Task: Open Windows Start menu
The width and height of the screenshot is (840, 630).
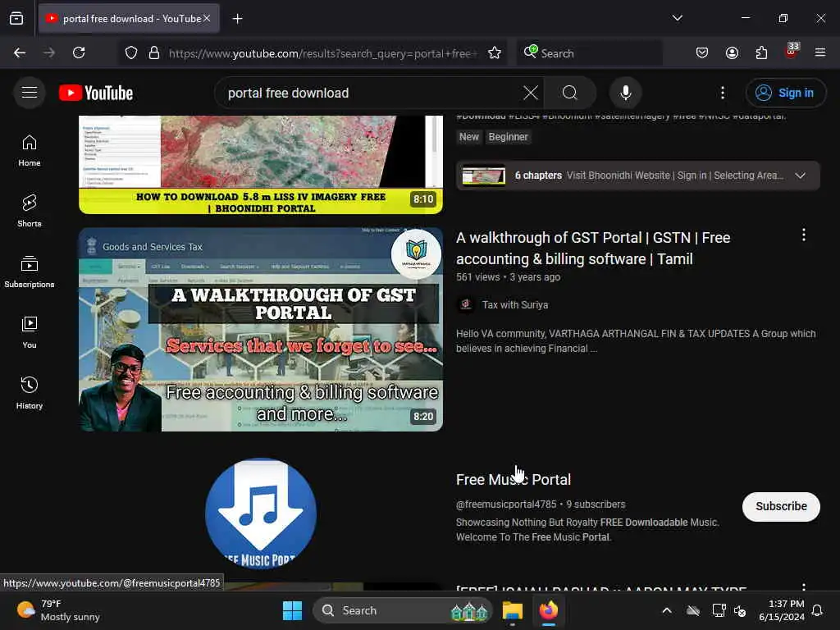Action: click(292, 610)
